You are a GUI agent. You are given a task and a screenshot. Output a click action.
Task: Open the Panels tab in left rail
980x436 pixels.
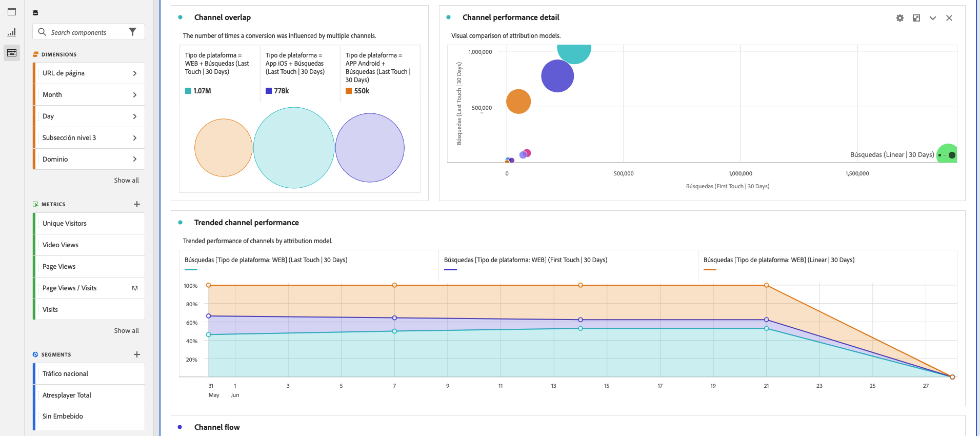[12, 12]
